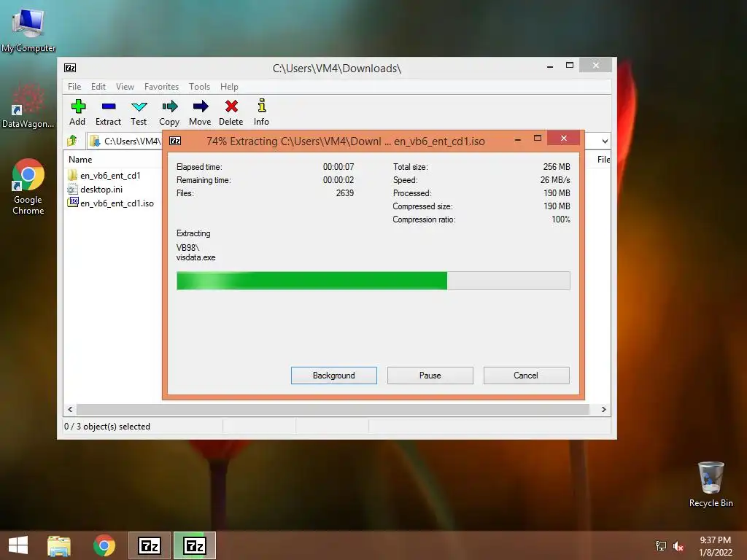
Task: Click the network tray icon
Action: click(661, 546)
